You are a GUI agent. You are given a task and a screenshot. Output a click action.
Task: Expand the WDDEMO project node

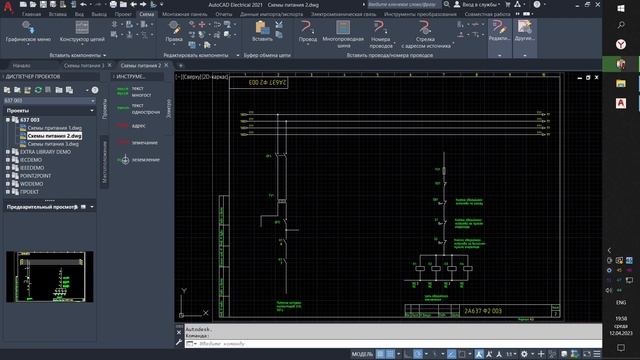click(8, 184)
